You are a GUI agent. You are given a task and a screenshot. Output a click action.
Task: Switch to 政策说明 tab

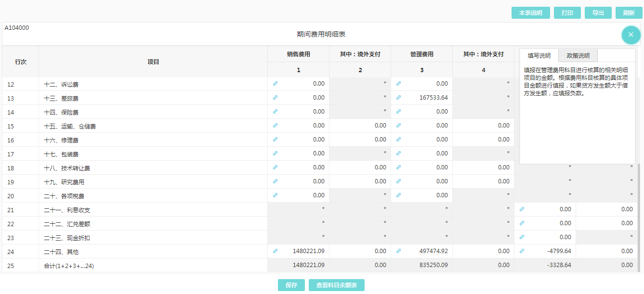point(578,55)
